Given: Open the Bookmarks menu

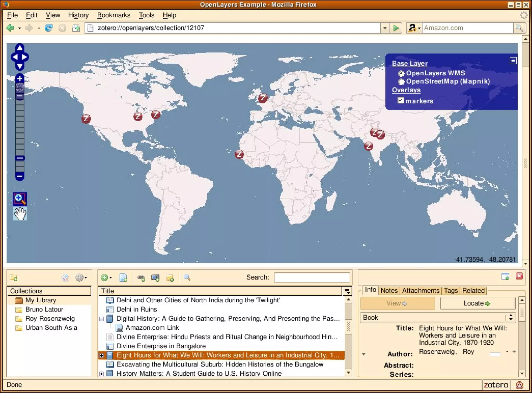Looking at the screenshot, I should click(x=114, y=15).
